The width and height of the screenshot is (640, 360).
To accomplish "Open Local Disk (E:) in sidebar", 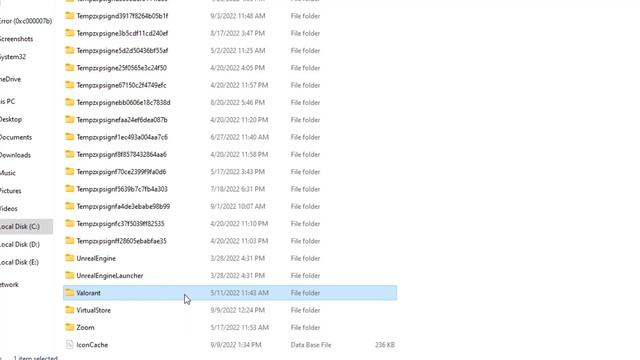I will [x=20, y=262].
